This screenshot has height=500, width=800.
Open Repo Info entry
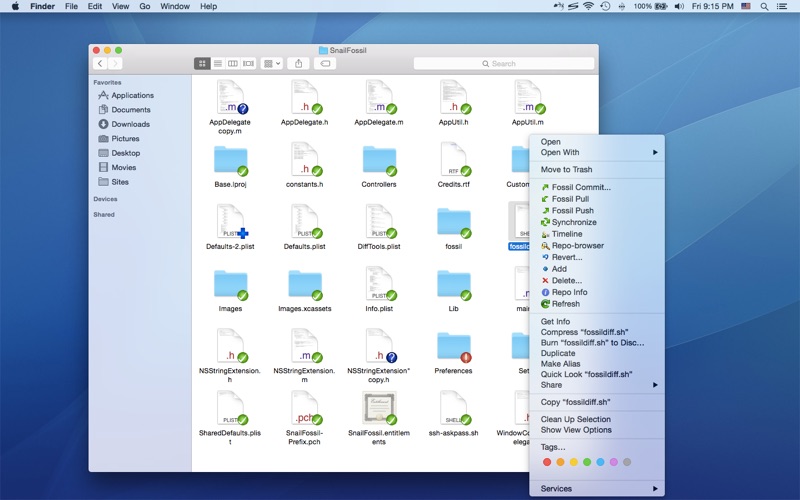coord(569,292)
